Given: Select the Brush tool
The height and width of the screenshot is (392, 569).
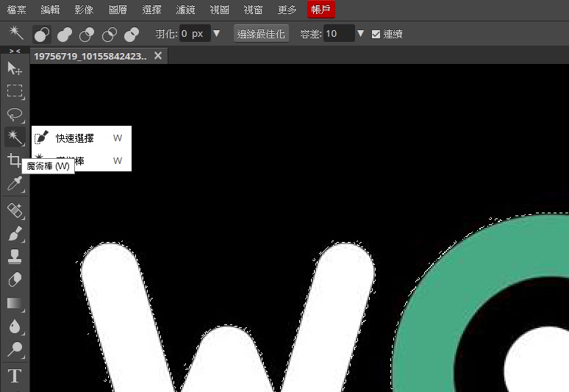Looking at the screenshot, I should [14, 234].
